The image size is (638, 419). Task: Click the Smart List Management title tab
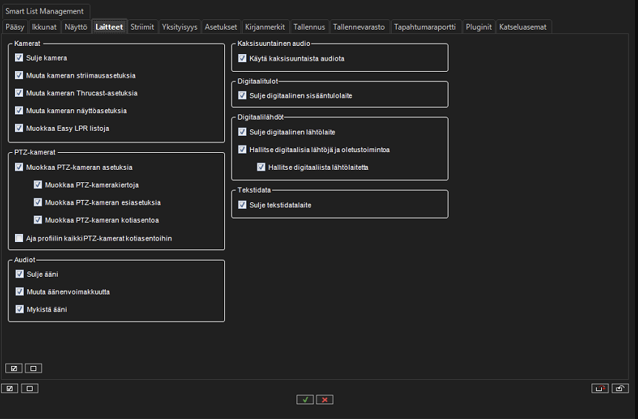pos(44,11)
